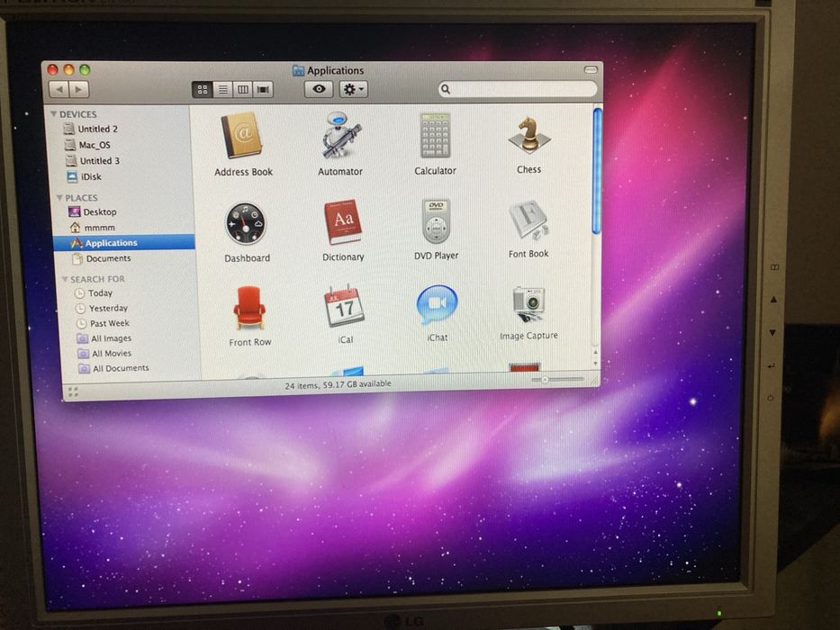Screen dimensions: 840x630
Task: Open iDisk in the sidebar
Action: (x=85, y=176)
